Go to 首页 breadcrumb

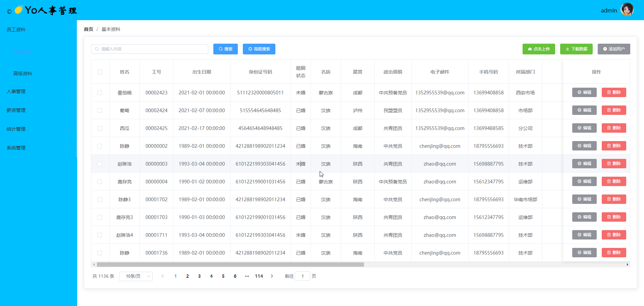[89, 29]
